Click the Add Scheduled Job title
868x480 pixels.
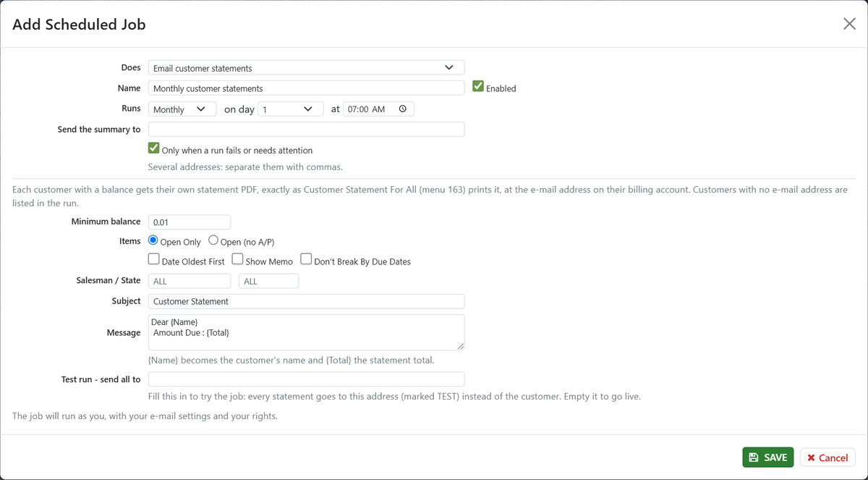pos(79,25)
